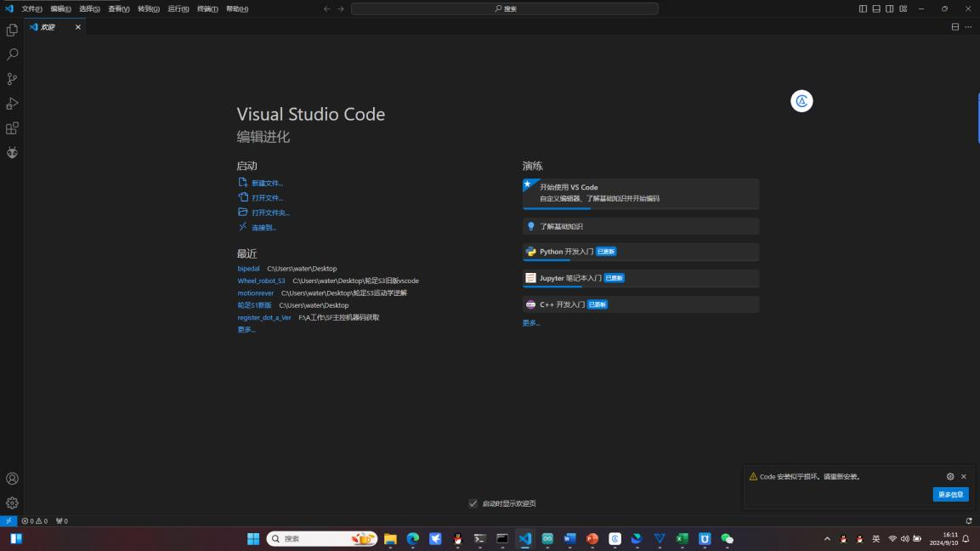Image resolution: width=980 pixels, height=551 pixels.
Task: Open the editor's more actions ellipsis menu
Action: [968, 27]
